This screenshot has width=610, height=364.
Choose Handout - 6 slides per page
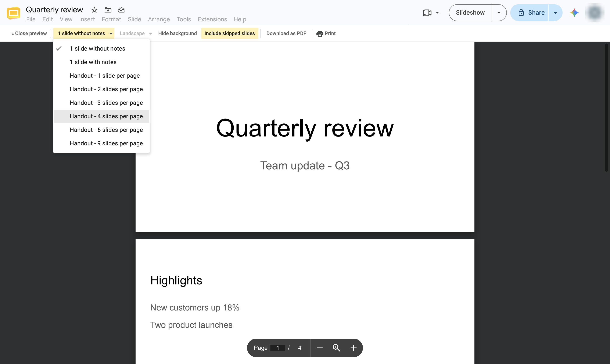(x=101, y=130)
